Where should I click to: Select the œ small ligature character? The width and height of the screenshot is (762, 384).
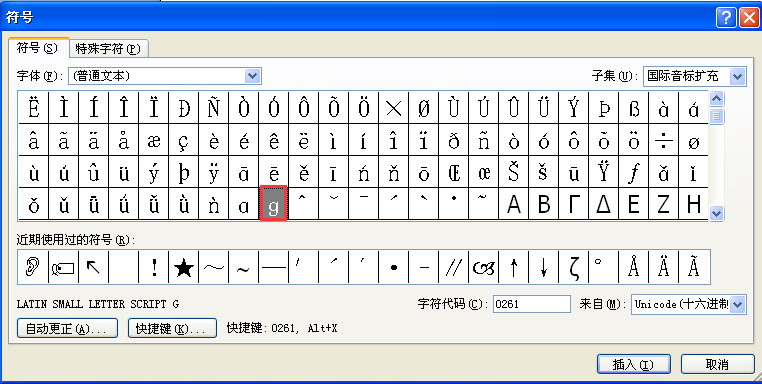click(484, 172)
